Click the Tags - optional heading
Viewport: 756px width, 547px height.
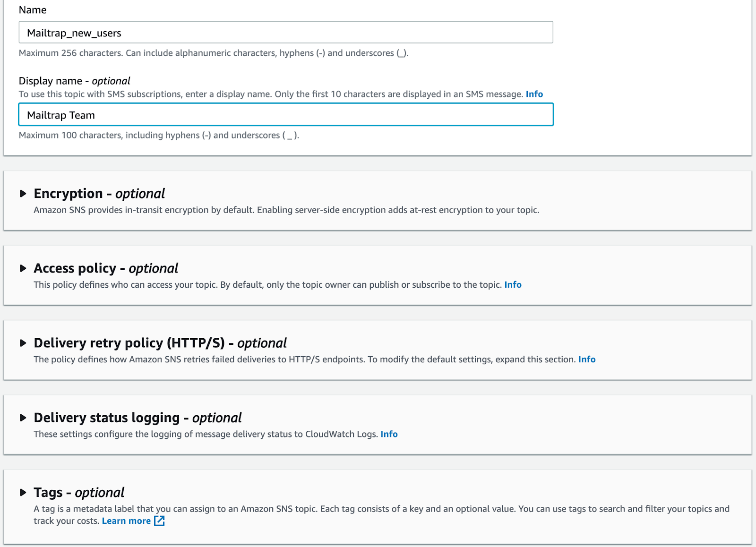pyautogui.click(x=79, y=492)
